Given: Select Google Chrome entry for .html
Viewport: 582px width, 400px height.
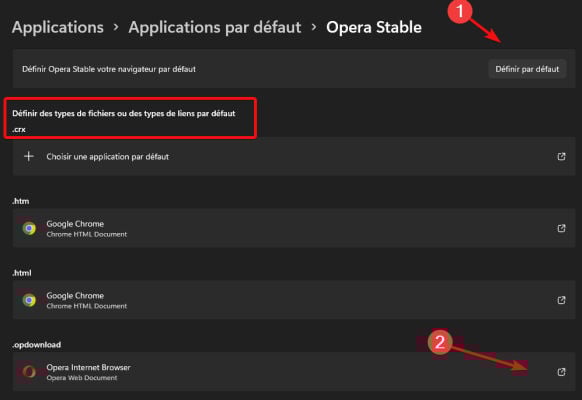Looking at the screenshot, I should pos(294,300).
